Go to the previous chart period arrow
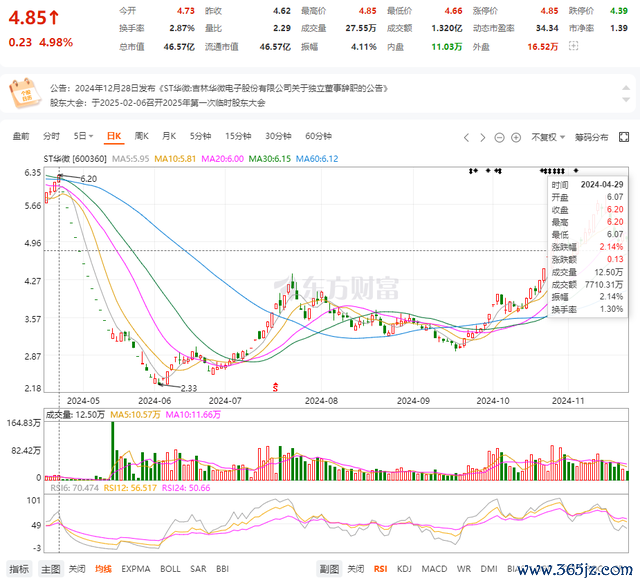Viewport: 640px width, 585px height. point(467,138)
